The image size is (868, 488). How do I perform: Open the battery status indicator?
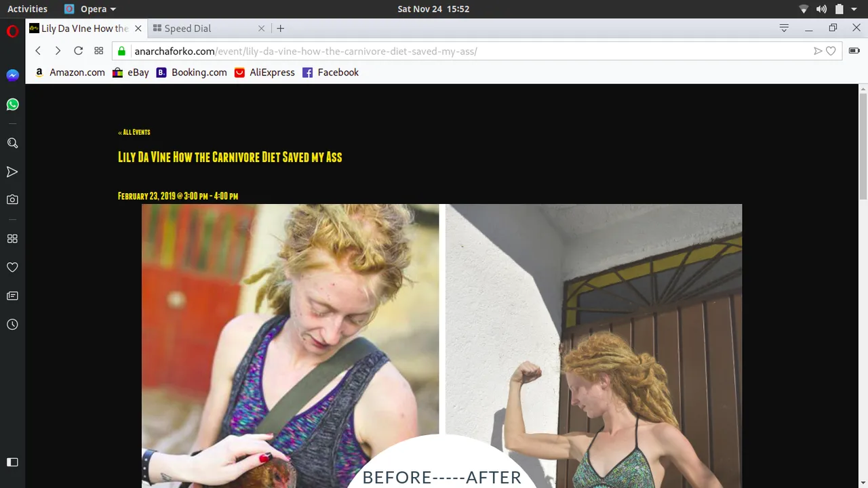839,9
